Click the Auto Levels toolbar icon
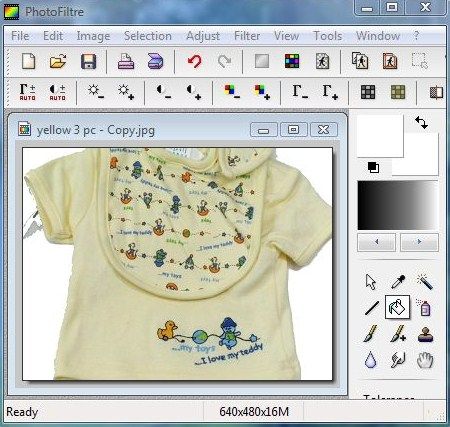Screen dimensions: 450x427 point(27,92)
